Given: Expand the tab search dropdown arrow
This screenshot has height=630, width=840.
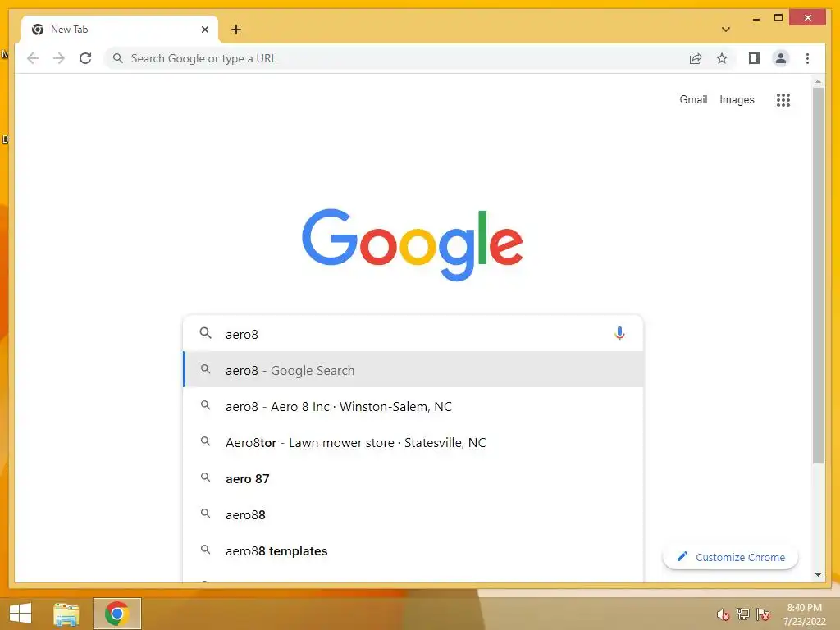Looking at the screenshot, I should 725,30.
